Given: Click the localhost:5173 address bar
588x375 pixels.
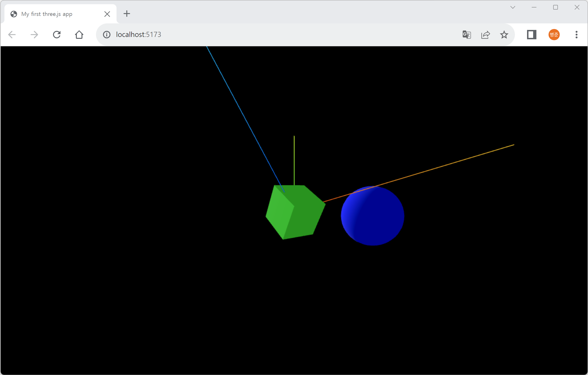Looking at the screenshot, I should pyautogui.click(x=269, y=35).
